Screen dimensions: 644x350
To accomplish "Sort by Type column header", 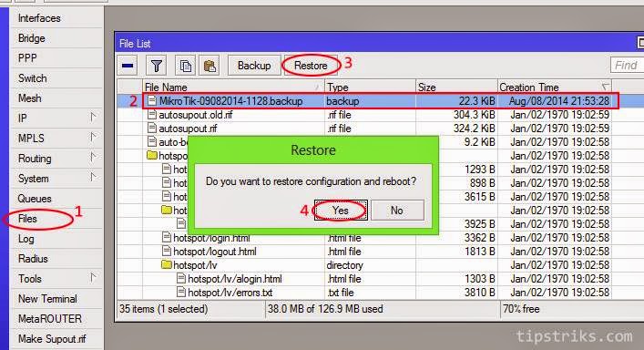I will click(370, 87).
